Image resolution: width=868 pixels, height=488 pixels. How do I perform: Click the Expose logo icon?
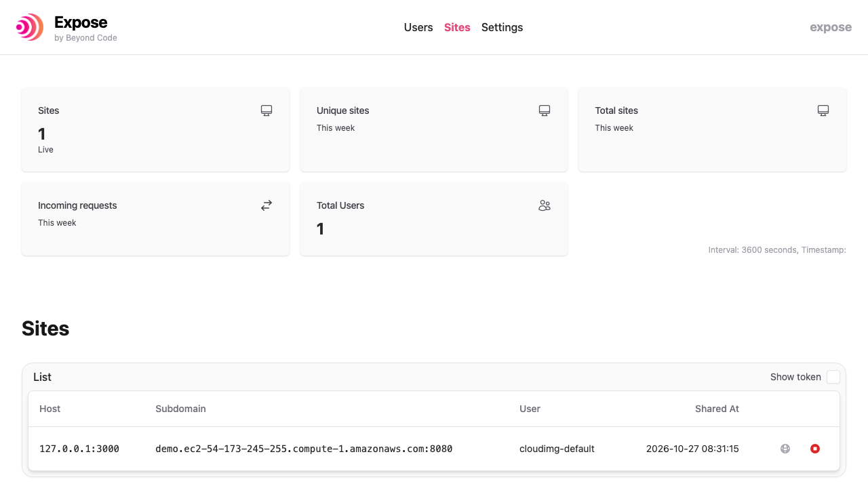tap(30, 27)
